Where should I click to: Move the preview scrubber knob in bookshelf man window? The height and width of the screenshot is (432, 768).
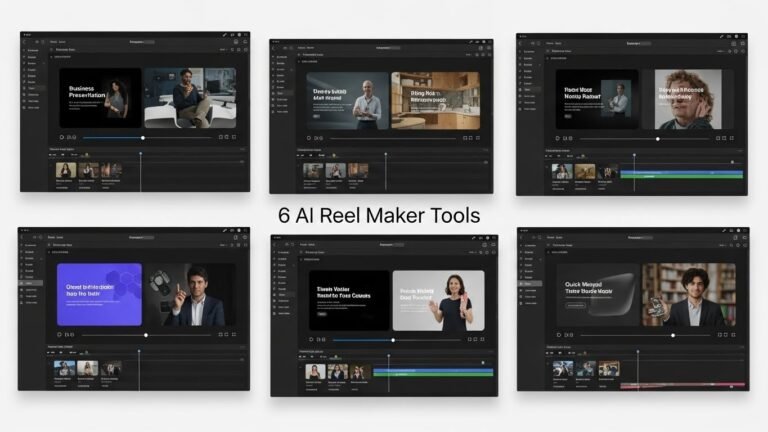click(x=673, y=336)
